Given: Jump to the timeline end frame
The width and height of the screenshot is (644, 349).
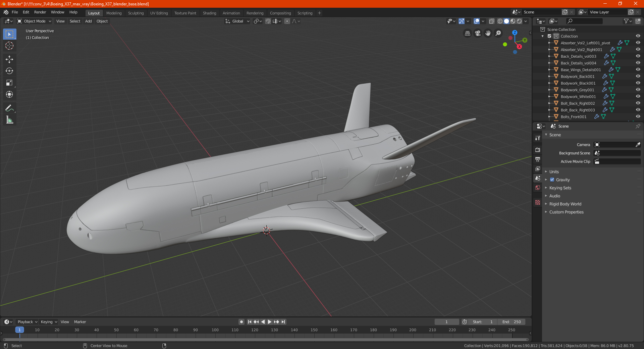Looking at the screenshot, I should (x=283, y=322).
